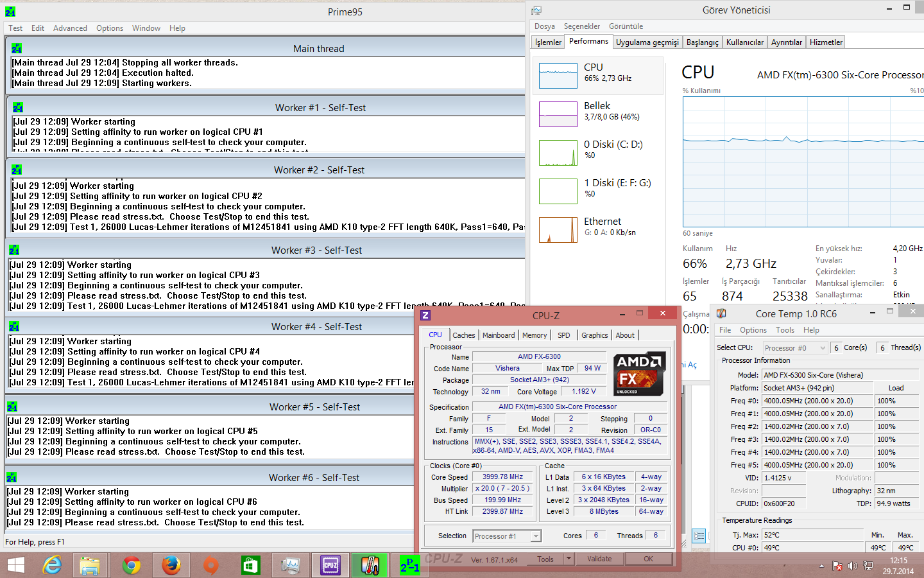
Task: Open Prime95 Window menu
Action: [146, 28]
